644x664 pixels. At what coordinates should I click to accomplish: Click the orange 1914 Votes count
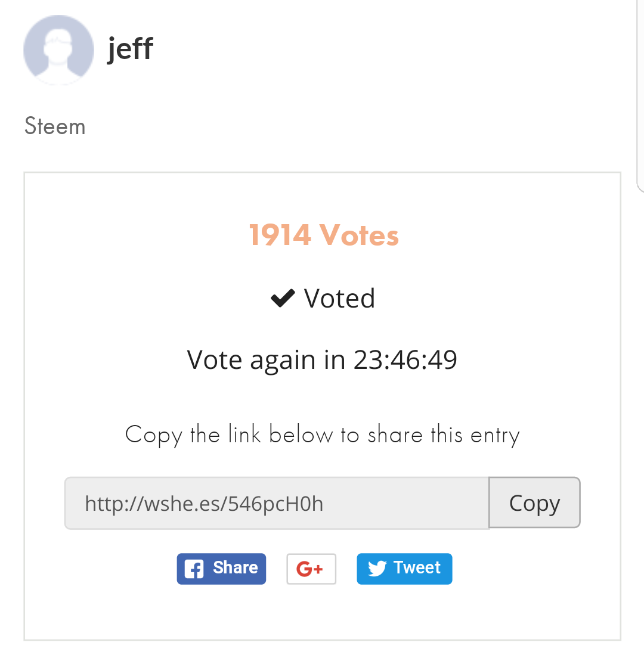(324, 235)
